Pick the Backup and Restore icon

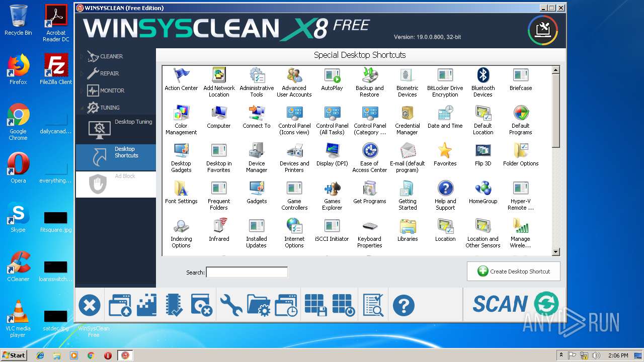coord(370,75)
